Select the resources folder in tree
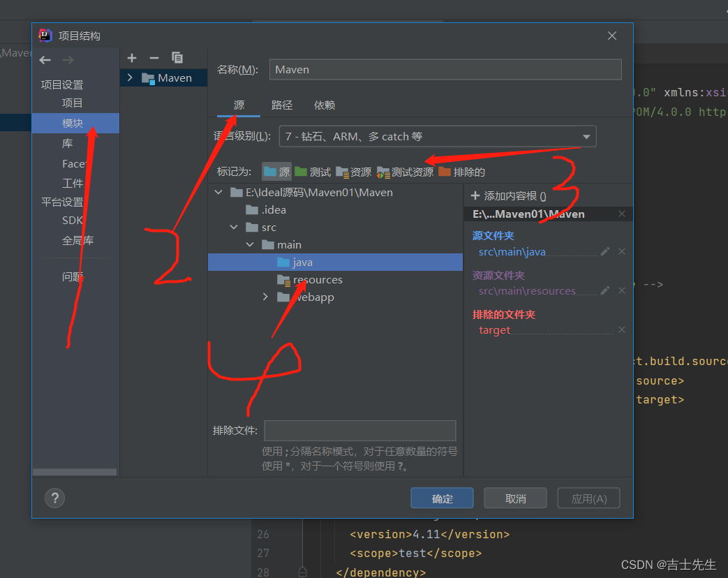Viewport: 728px width, 578px height. [x=310, y=279]
